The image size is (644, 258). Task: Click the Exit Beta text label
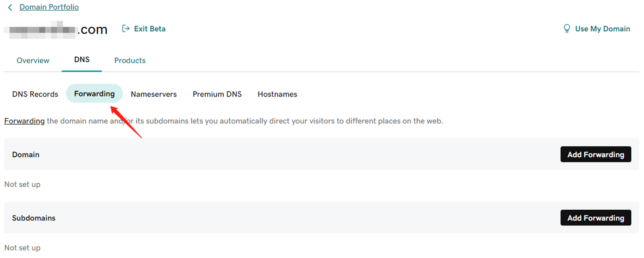point(150,29)
